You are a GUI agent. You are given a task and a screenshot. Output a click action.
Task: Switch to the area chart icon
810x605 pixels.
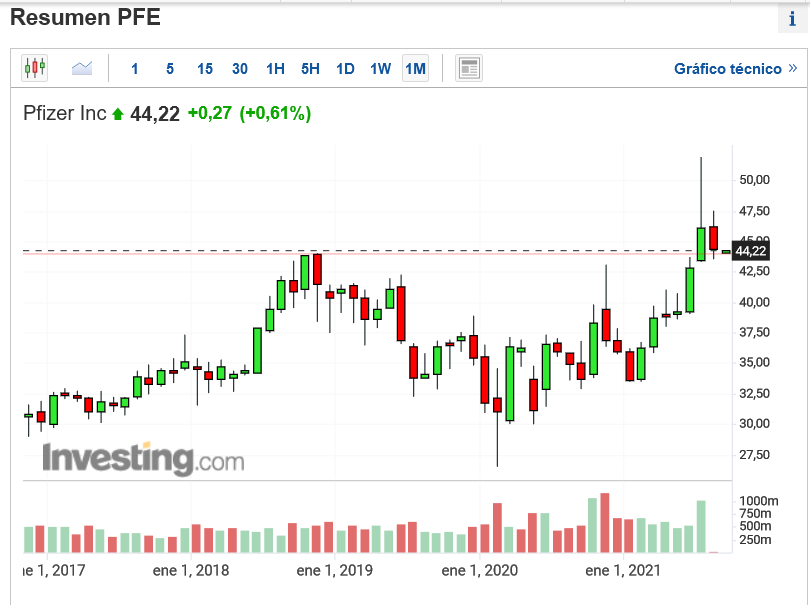82,68
